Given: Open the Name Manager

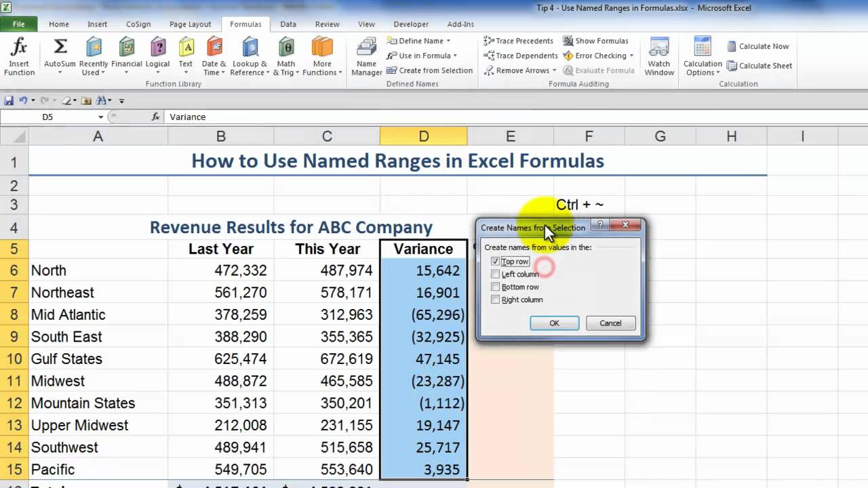Looking at the screenshot, I should tap(366, 56).
